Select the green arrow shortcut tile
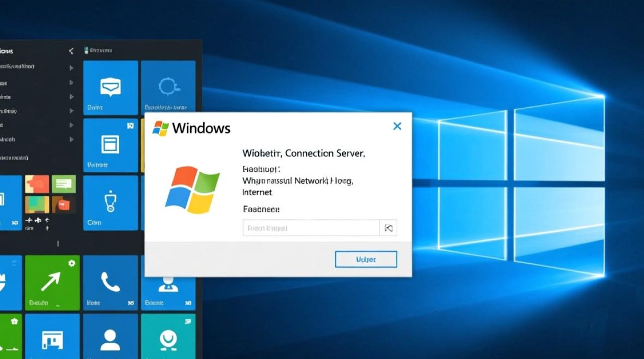The image size is (644, 359). click(52, 282)
